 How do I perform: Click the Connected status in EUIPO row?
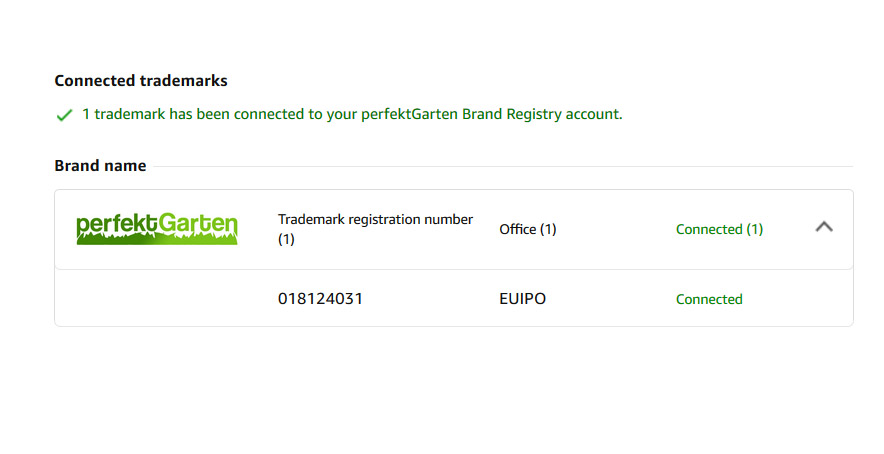(709, 299)
